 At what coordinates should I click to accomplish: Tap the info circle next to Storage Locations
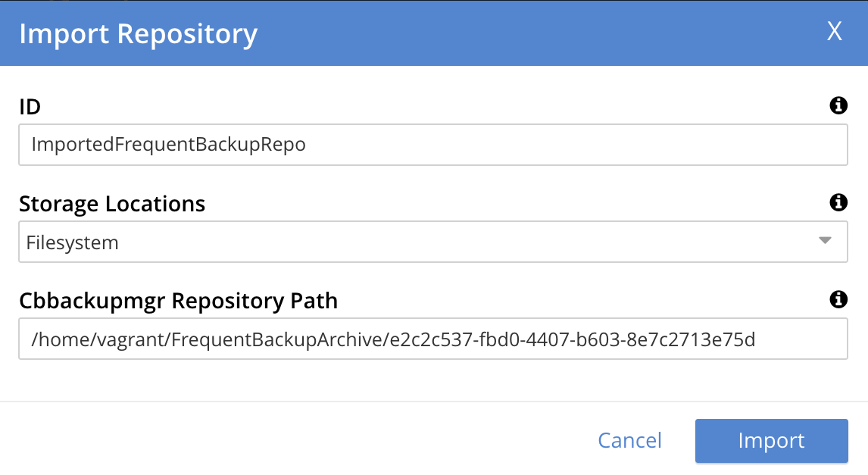pyautogui.click(x=838, y=202)
